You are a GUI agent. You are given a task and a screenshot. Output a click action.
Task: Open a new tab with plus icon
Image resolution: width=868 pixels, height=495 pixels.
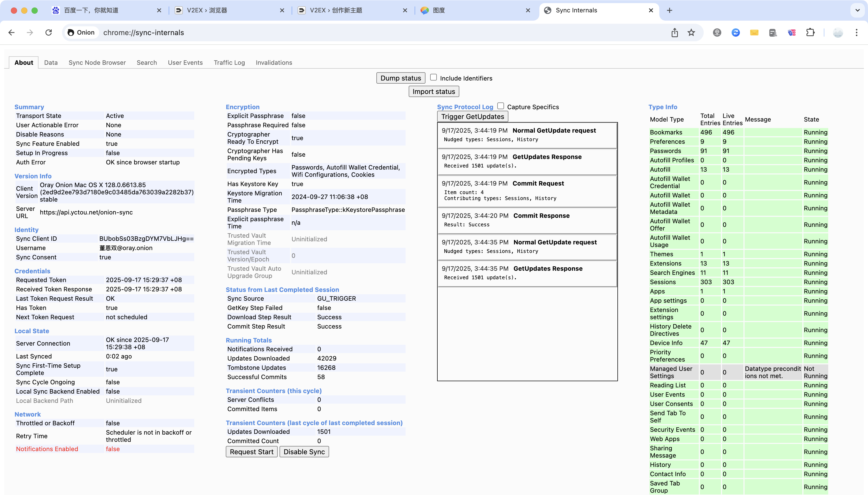[669, 11]
